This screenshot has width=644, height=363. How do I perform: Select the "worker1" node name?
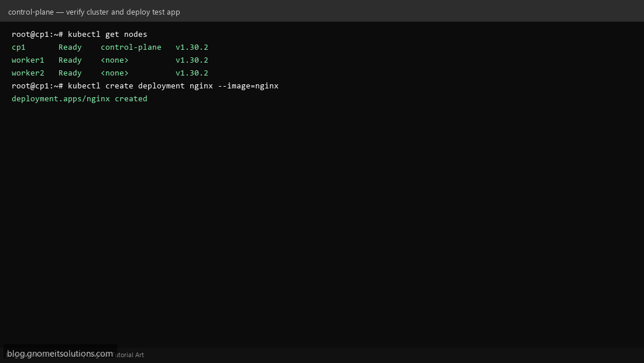point(28,60)
